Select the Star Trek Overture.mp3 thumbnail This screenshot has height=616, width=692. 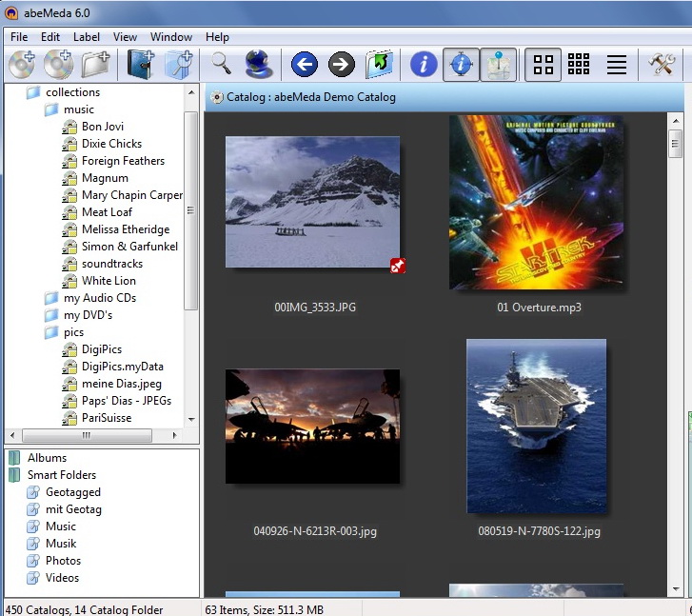536,203
